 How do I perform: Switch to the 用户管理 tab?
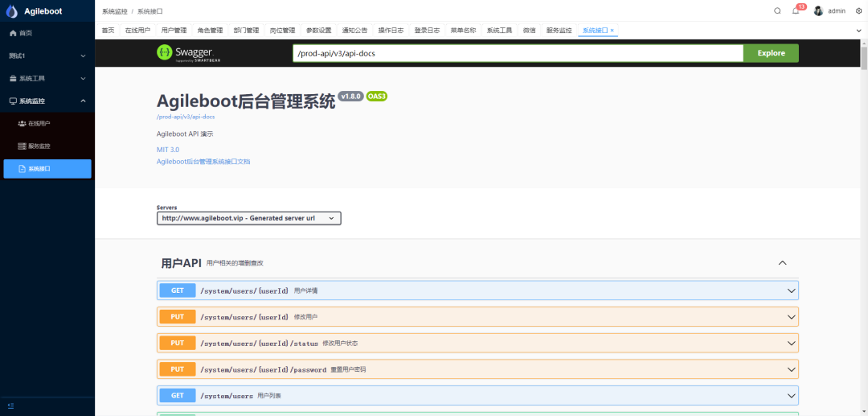point(174,31)
